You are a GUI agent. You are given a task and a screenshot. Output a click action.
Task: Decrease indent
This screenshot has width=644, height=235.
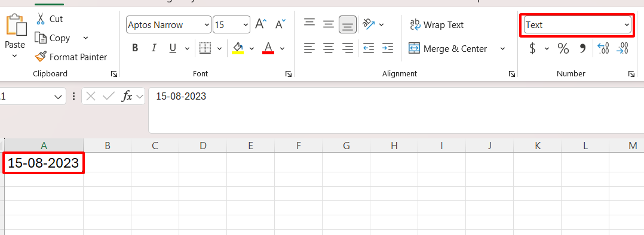369,48
